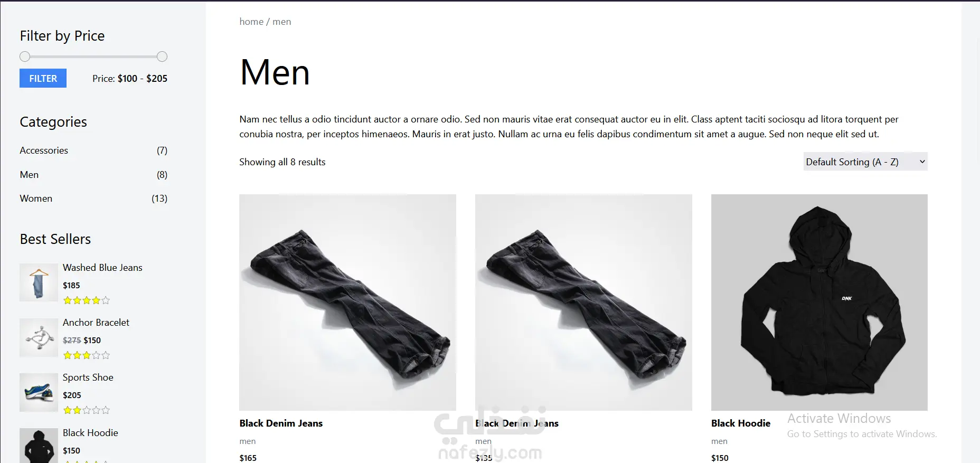Viewport: 980px width, 463px height.
Task: Click the Sports Shoe title link
Action: (x=88, y=377)
